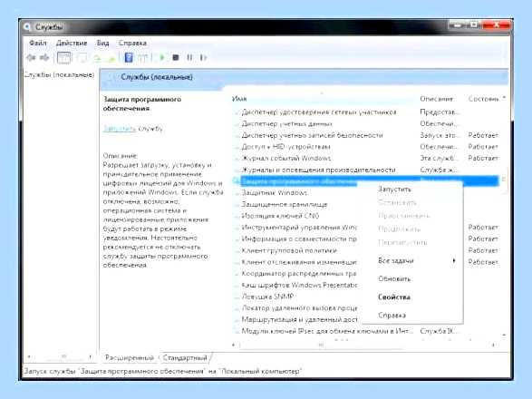Click the gear icon beside Журнал событий Windows
The width and height of the screenshot is (532, 399).
point(237,159)
